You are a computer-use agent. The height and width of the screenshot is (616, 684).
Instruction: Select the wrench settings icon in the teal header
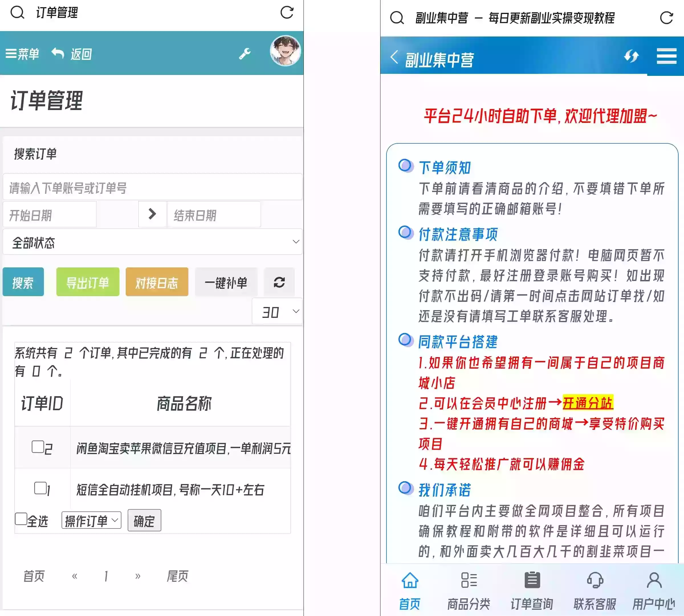coord(244,54)
